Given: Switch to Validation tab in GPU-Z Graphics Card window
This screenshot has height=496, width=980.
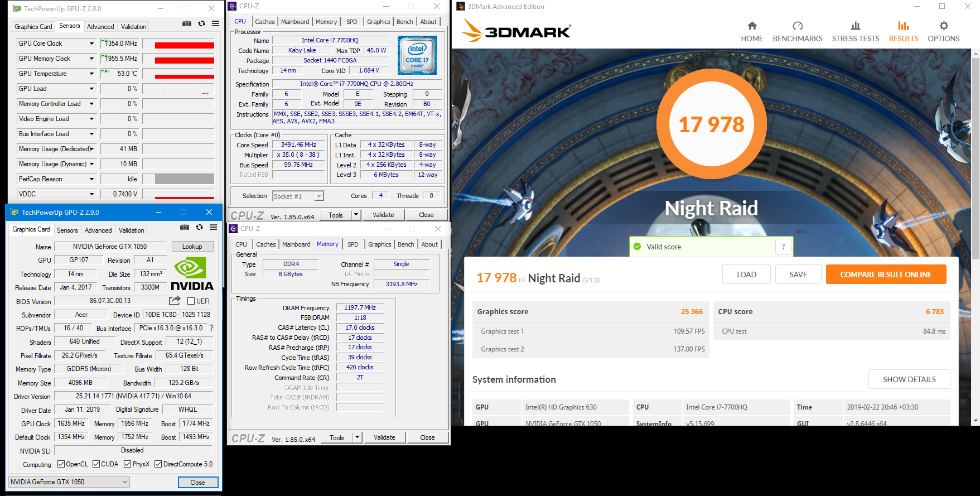Looking at the screenshot, I should [132, 230].
